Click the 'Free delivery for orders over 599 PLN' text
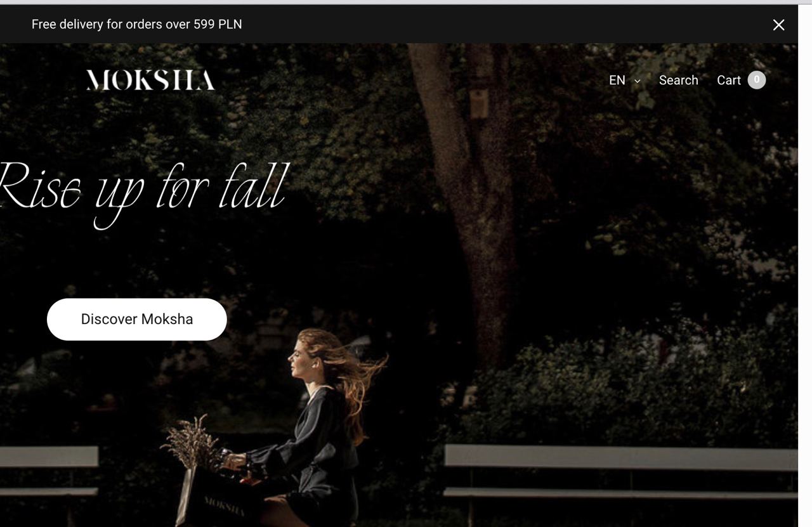The height and width of the screenshot is (527, 812). [x=137, y=24]
